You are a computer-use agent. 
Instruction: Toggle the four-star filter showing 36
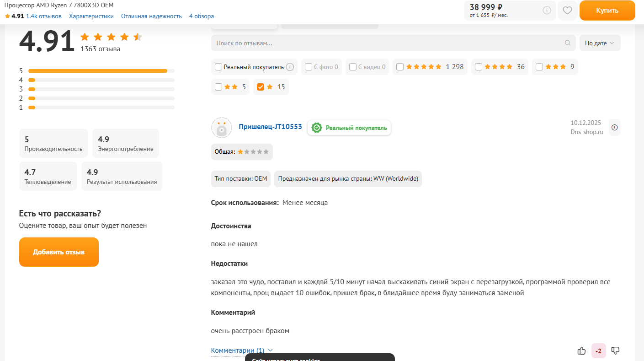point(479,67)
